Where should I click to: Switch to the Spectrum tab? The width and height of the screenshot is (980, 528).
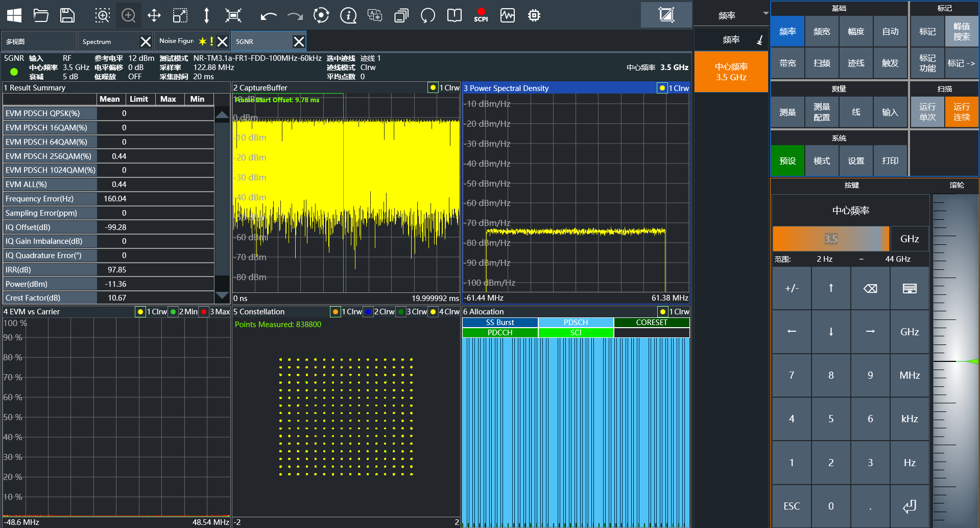[109, 41]
